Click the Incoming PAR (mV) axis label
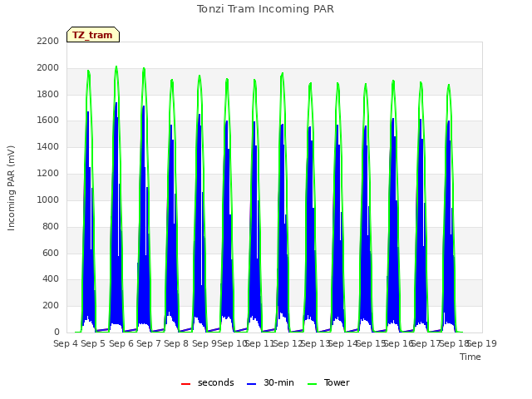 click(11, 189)
